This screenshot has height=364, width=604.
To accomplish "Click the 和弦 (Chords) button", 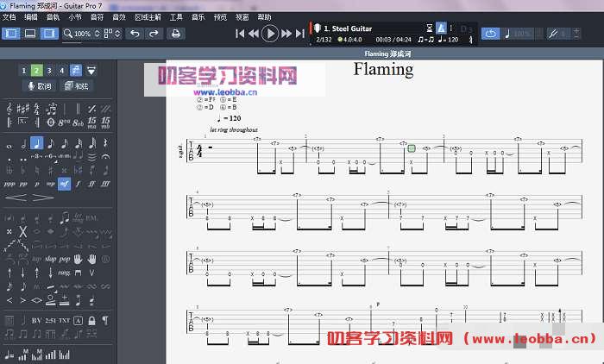I will point(76,86).
